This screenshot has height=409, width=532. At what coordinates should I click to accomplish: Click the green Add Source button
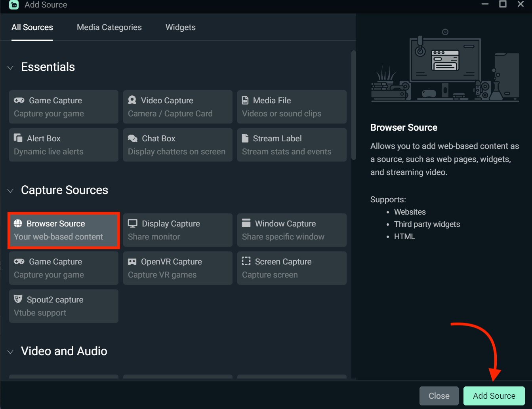pyautogui.click(x=494, y=396)
